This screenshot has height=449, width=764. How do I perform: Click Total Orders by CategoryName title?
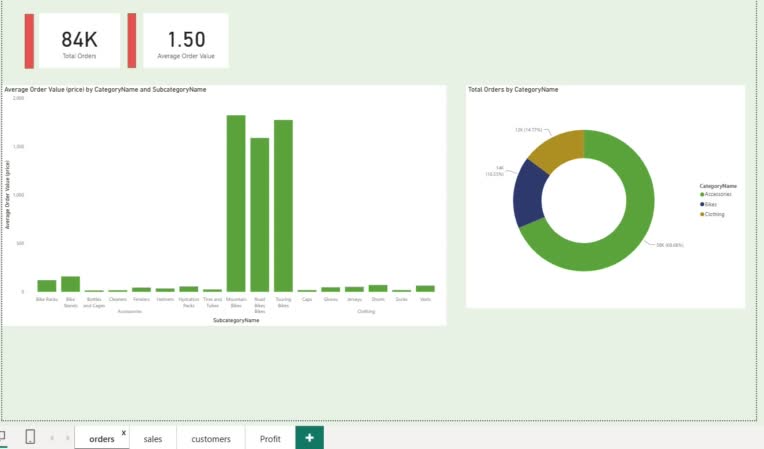click(x=513, y=90)
